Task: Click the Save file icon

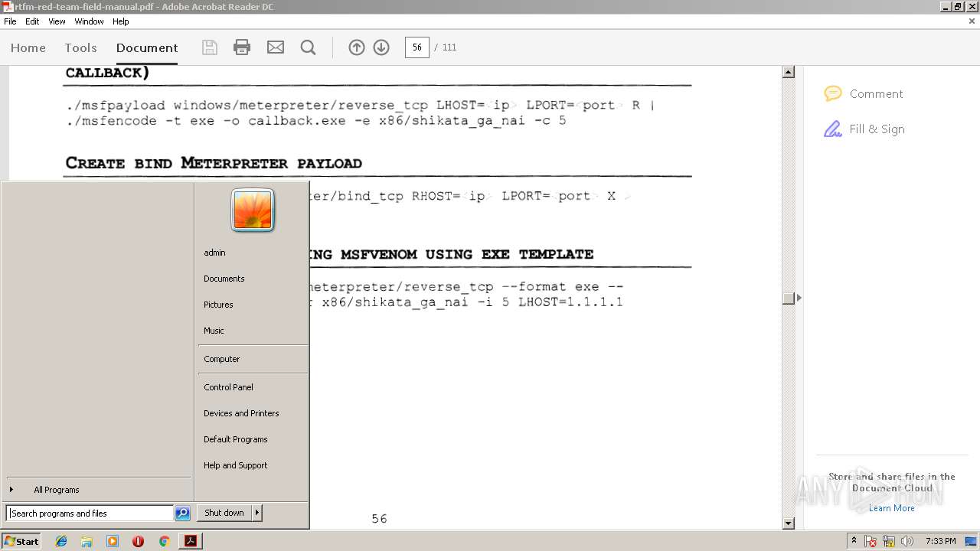Action: coord(209,47)
